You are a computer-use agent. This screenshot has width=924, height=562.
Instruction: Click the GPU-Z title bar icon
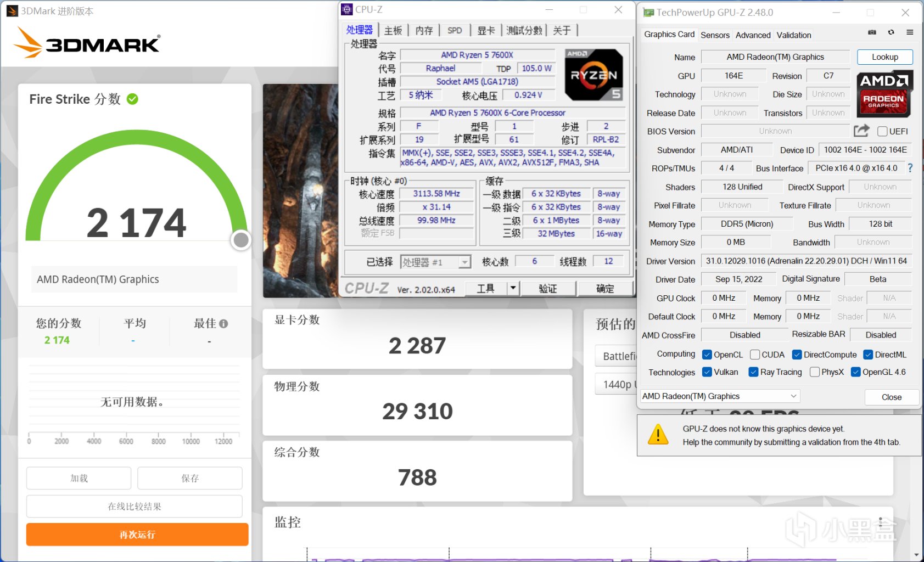click(648, 13)
